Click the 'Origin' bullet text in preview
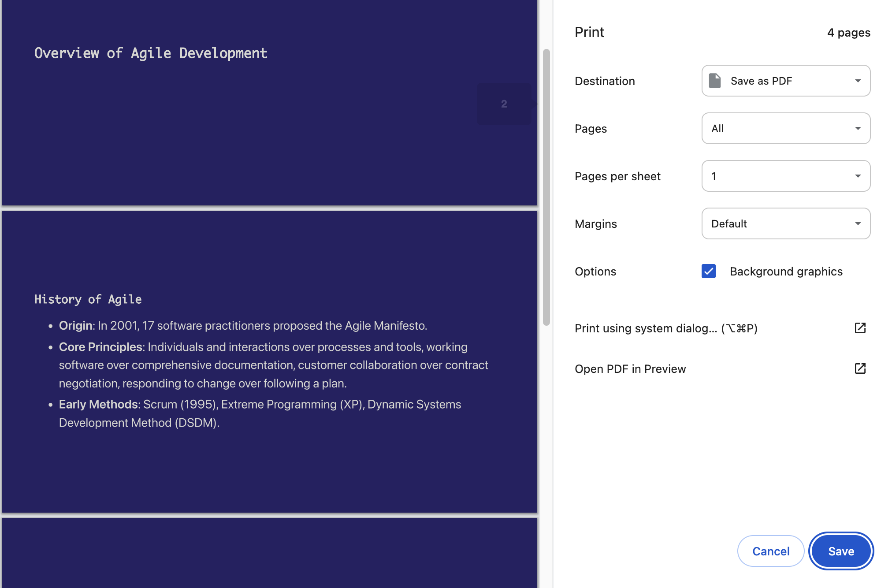The width and height of the screenshot is (892, 588). click(243, 326)
